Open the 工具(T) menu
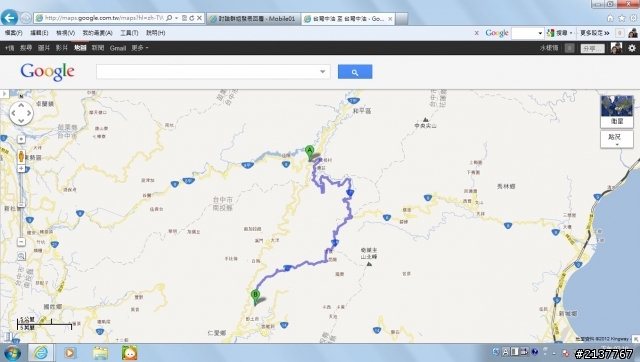The height and width of the screenshot is (362, 640). 129,33
